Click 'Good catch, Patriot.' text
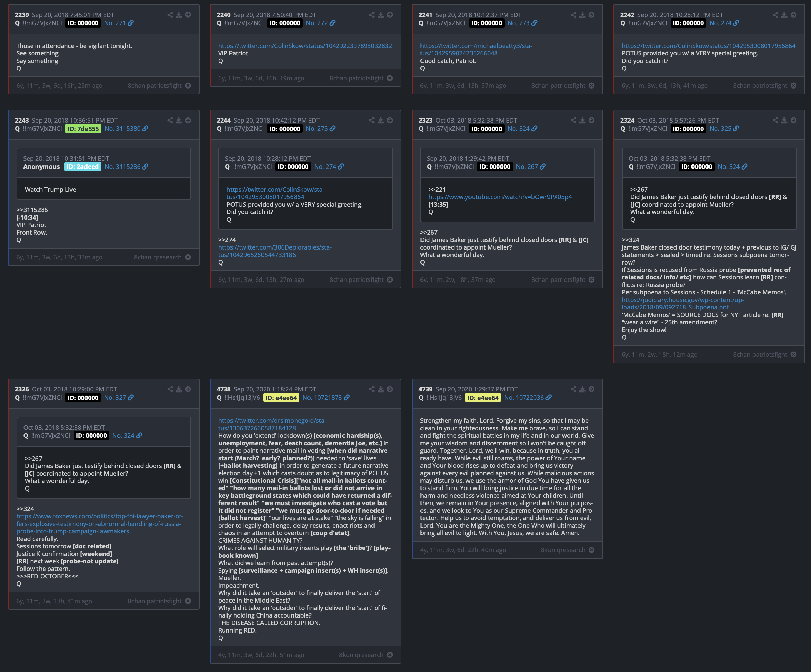Image resolution: width=811 pixels, height=672 pixels. click(x=448, y=61)
